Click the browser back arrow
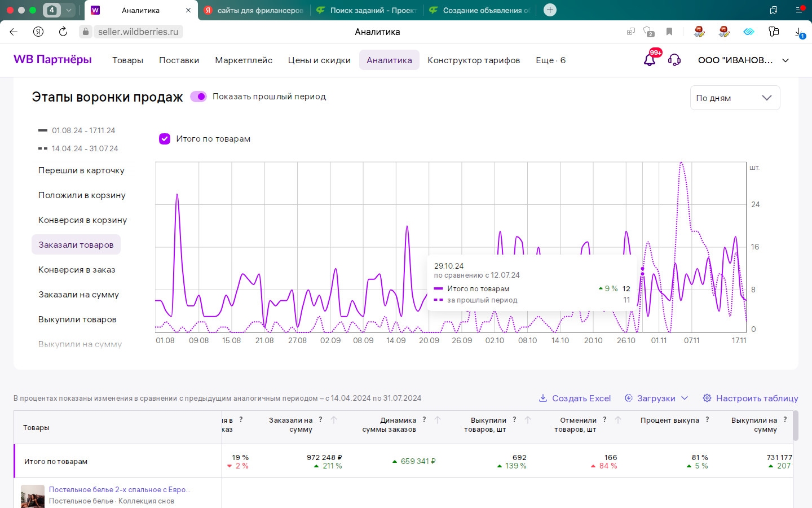The image size is (812, 508). (x=14, y=32)
